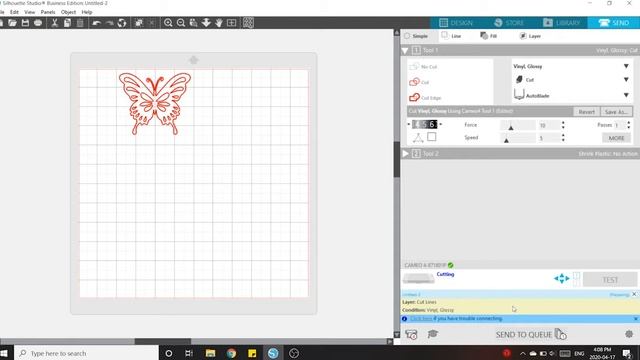The image size is (640, 360).
Task: Toggle the grid view toolbar icon
Action: [248, 23]
